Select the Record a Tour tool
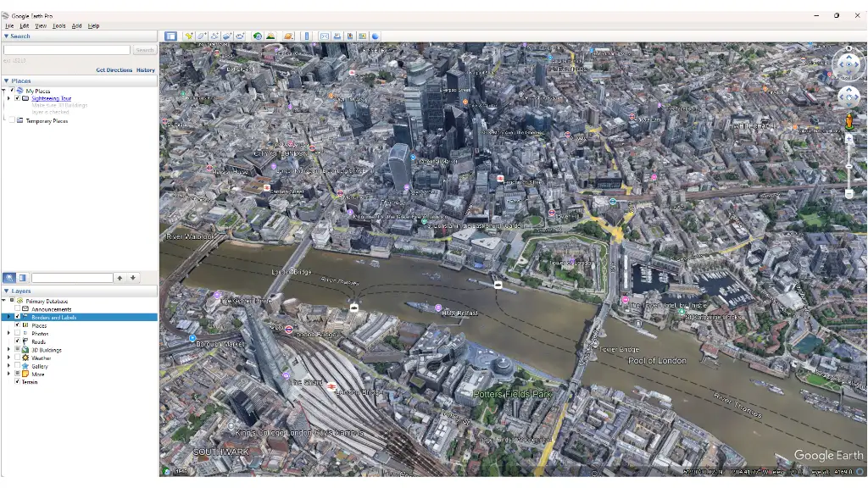868x488 pixels. tap(240, 36)
